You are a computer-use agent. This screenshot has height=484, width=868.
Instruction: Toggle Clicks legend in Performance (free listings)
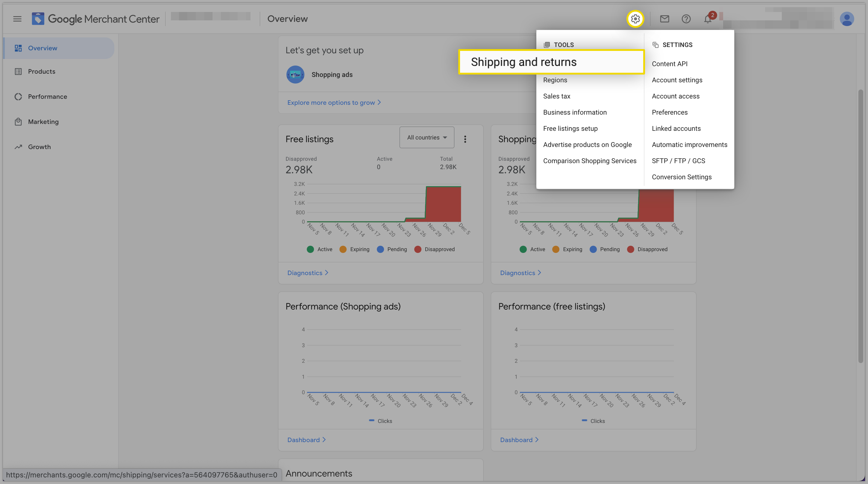(x=593, y=421)
